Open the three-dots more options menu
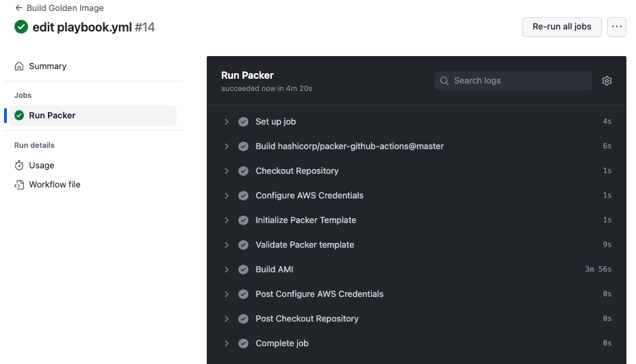Screen dimensions: 636x364 click(x=617, y=27)
